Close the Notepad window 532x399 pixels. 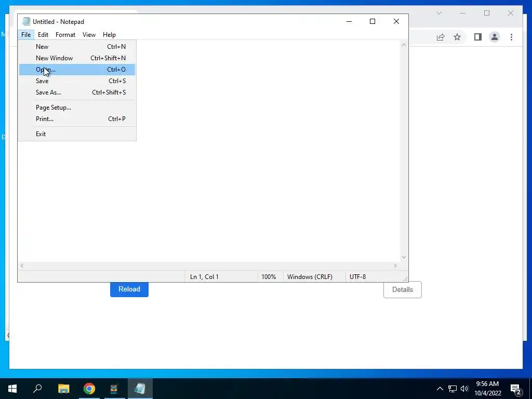tap(396, 21)
